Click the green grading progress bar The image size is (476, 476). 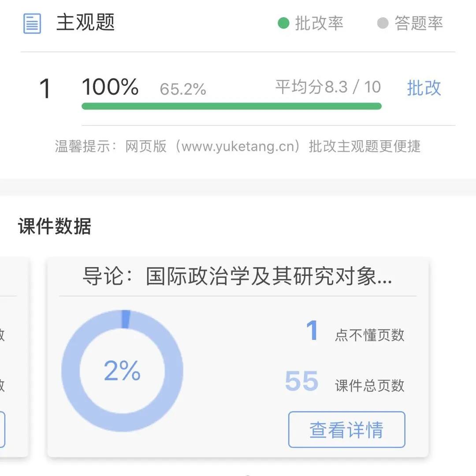(x=232, y=106)
